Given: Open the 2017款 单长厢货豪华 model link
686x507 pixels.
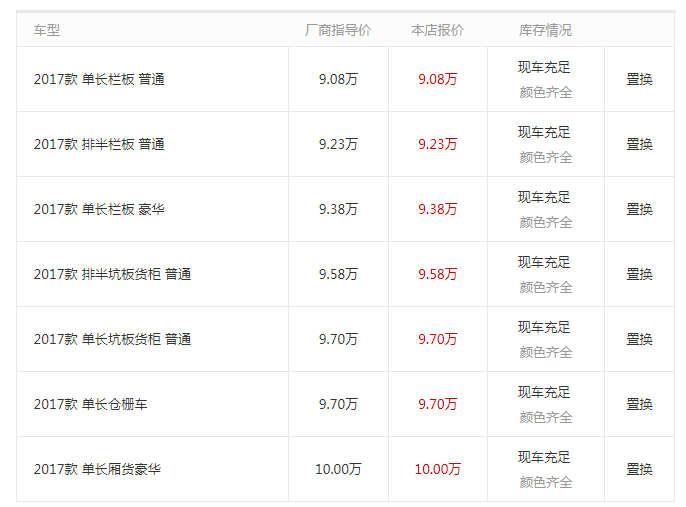Looking at the screenshot, I should (x=97, y=469).
